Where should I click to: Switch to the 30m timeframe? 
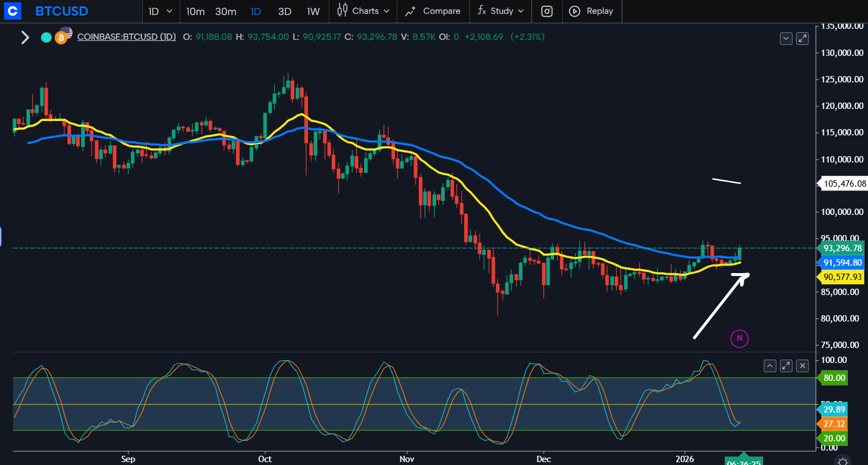[226, 11]
